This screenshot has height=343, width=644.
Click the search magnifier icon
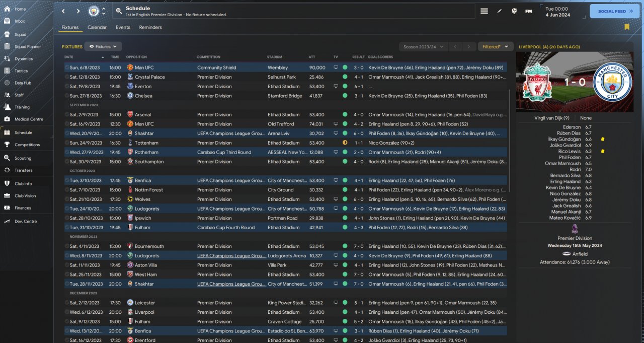coord(119,11)
